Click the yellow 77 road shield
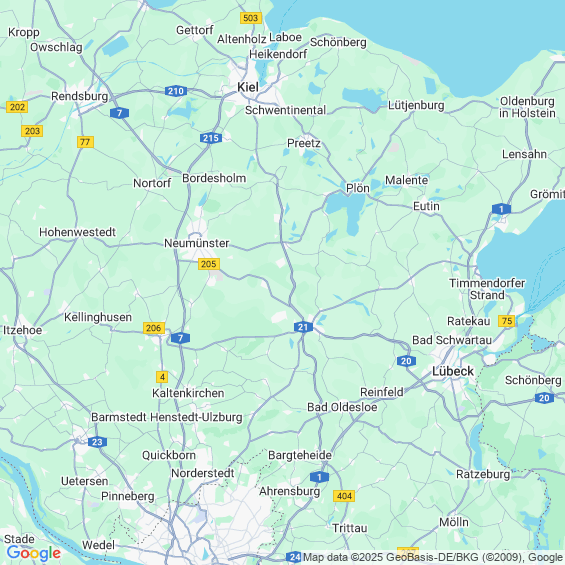 point(85,142)
